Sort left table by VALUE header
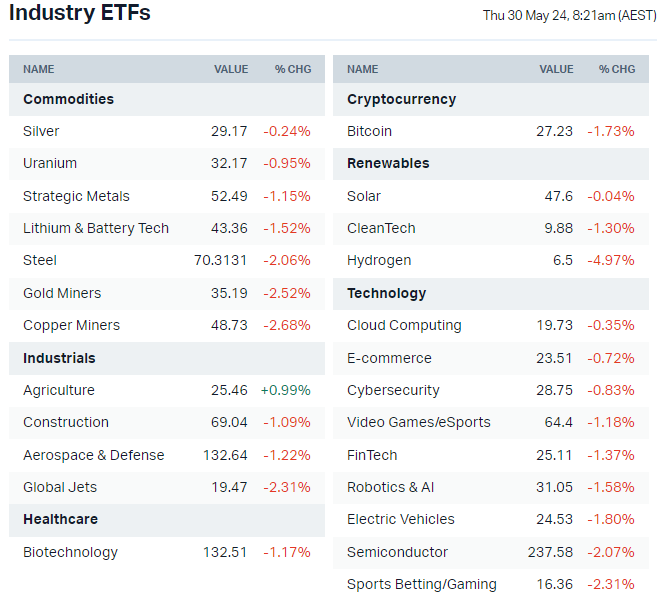Image resolution: width=666 pixels, height=598 pixels. tap(231, 69)
